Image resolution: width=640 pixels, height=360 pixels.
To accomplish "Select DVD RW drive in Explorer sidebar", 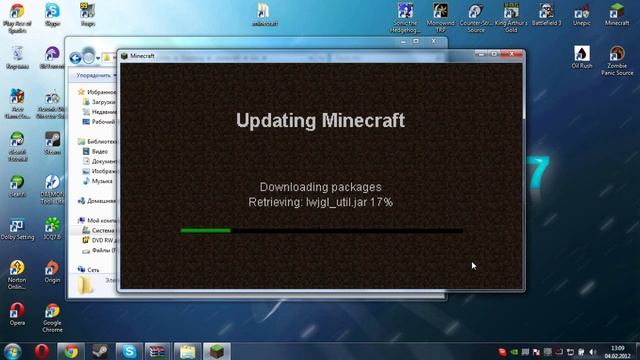I will (x=99, y=240).
